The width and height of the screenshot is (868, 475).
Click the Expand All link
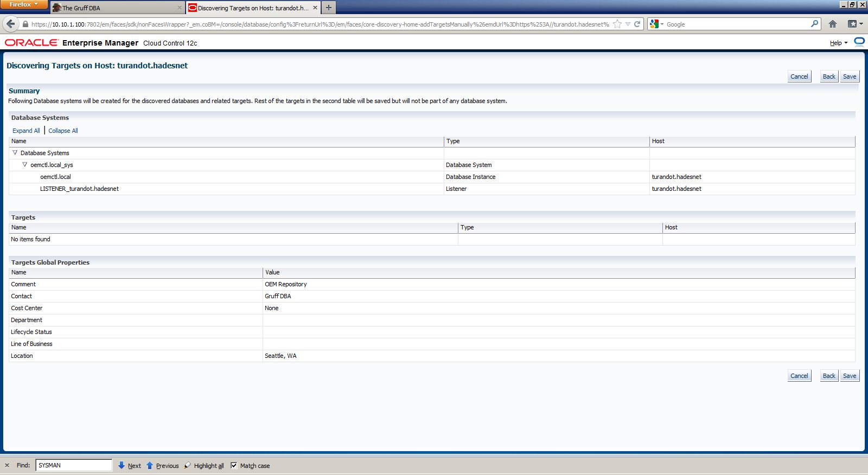26,131
